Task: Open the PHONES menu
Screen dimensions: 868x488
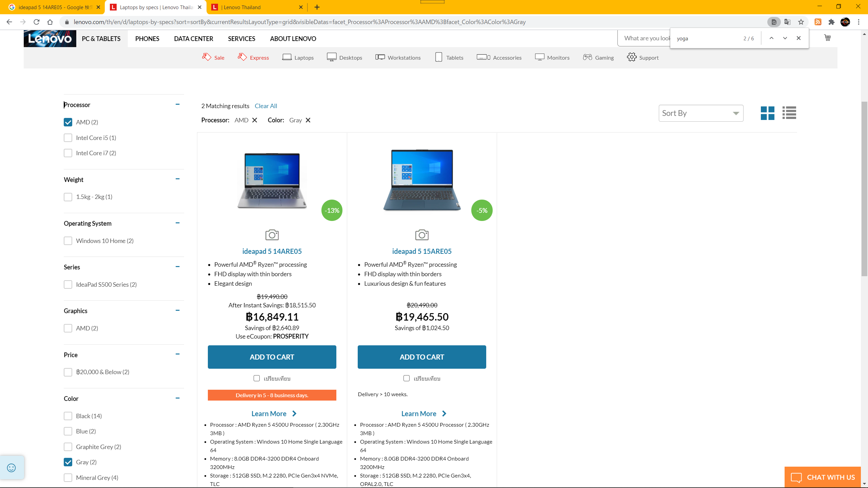Action: point(147,39)
